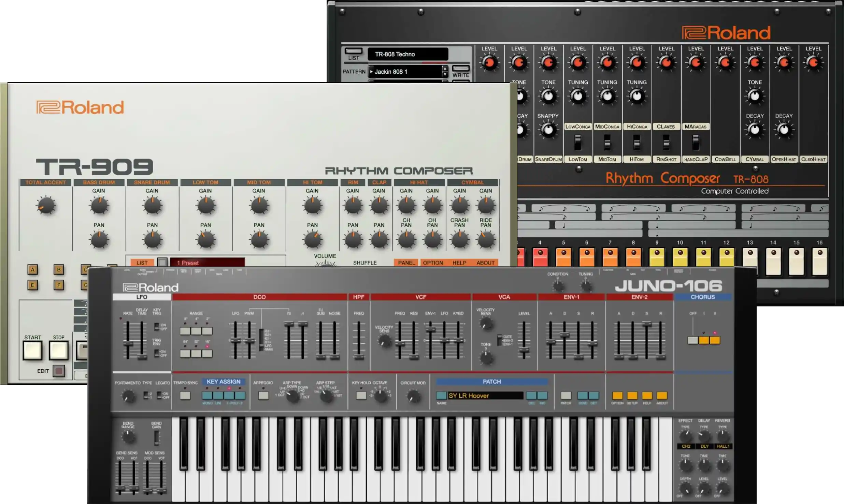Viewport: 844px width, 504px height.
Task: Open the TR-909 HELP menu
Action: pos(459,263)
